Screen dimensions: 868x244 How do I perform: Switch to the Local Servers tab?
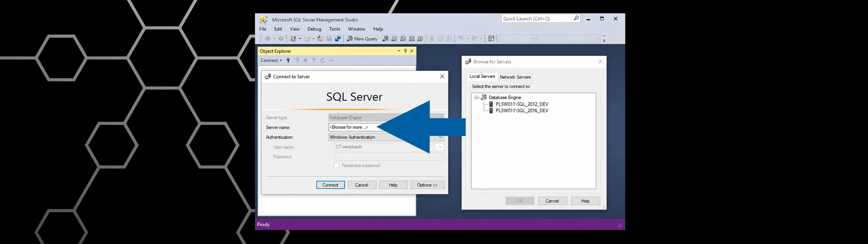482,76
